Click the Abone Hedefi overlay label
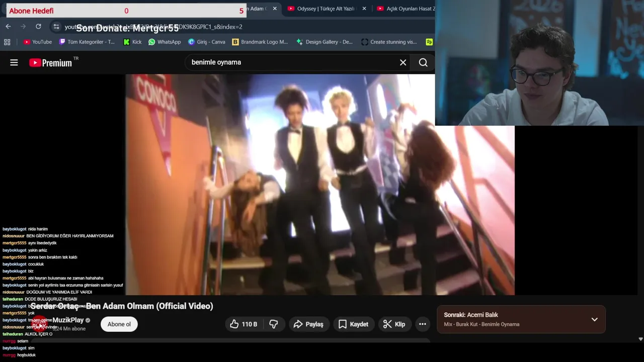Screen dimensions: 644x362 click(x=31, y=11)
